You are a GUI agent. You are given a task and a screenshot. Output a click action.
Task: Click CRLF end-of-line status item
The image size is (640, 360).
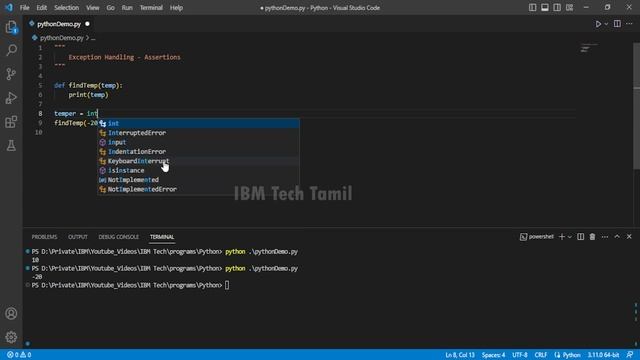(x=541, y=355)
